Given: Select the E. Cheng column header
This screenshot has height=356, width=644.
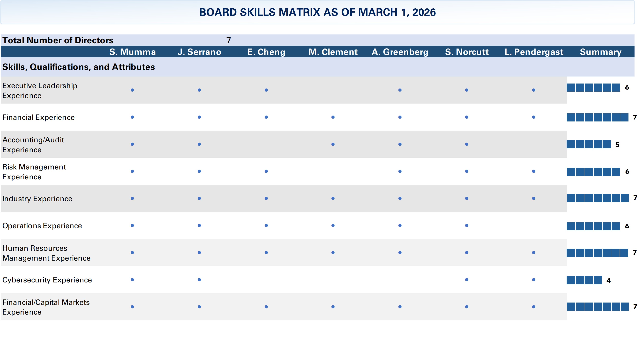Looking at the screenshot, I should [266, 52].
